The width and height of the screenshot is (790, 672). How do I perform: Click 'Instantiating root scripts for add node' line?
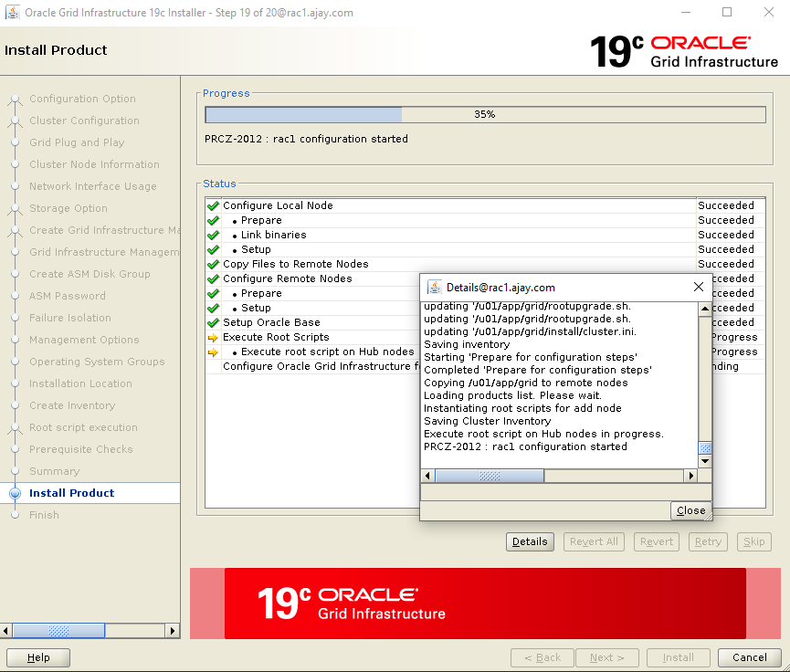coord(522,408)
